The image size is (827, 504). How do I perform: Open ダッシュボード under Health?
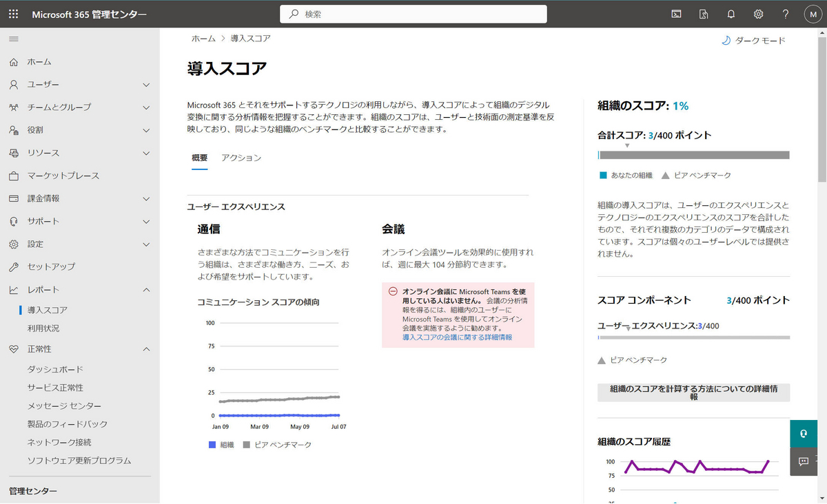click(55, 370)
